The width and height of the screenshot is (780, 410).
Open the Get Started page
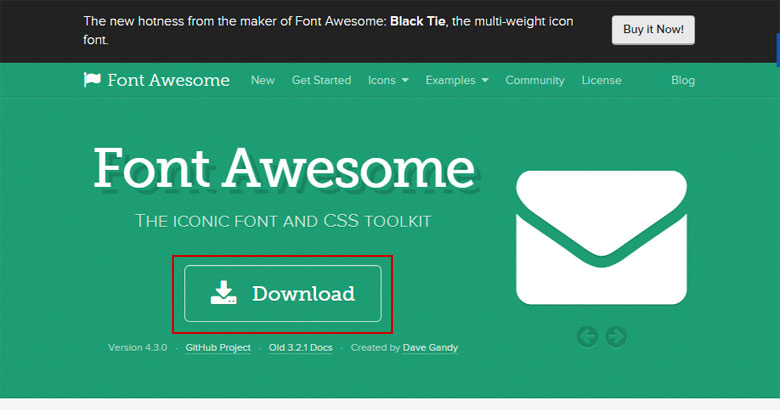[x=321, y=80]
